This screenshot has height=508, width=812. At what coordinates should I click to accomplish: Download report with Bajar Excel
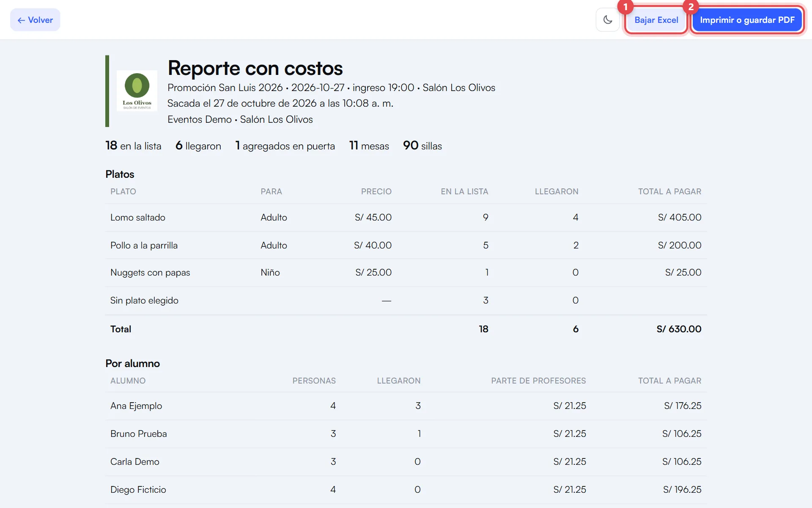(656, 20)
